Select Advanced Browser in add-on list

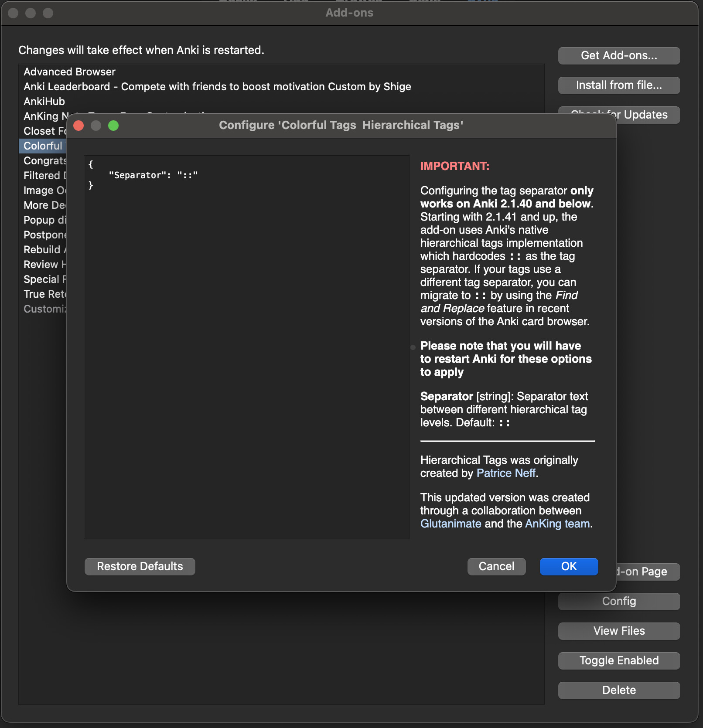pos(70,71)
